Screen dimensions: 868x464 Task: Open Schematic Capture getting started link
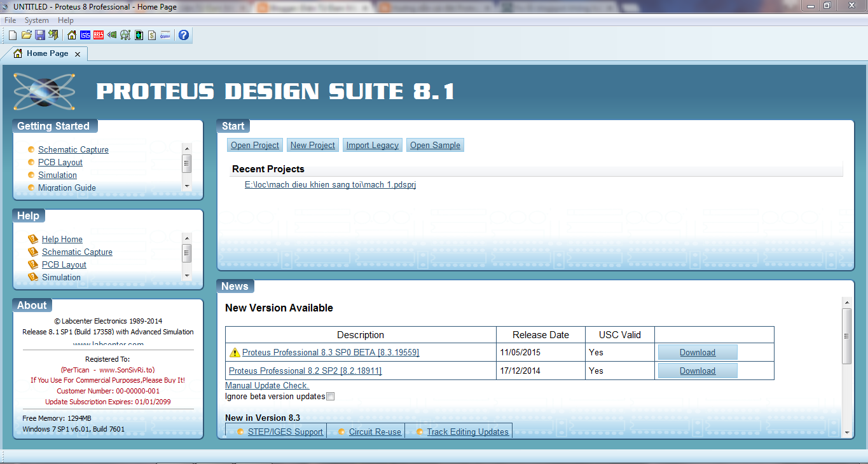73,149
